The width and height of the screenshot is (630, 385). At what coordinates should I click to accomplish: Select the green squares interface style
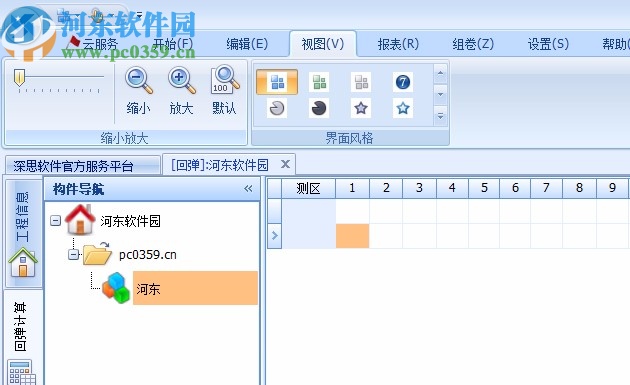point(319,82)
